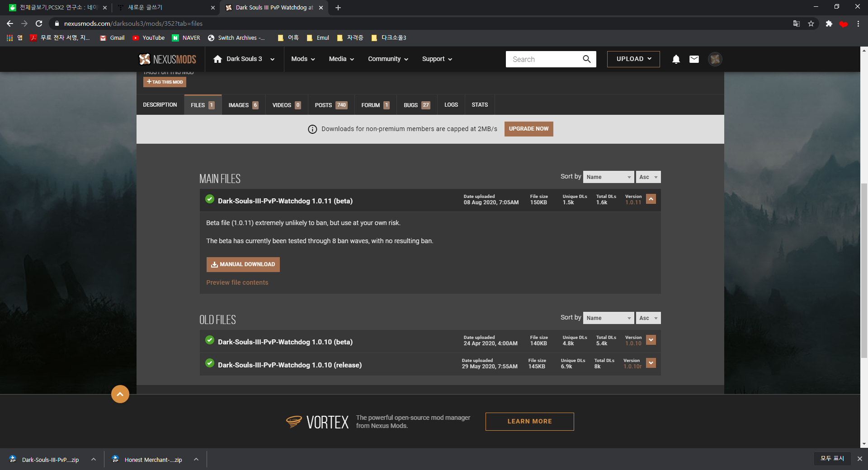Open the Mods dropdown menu

(x=303, y=59)
